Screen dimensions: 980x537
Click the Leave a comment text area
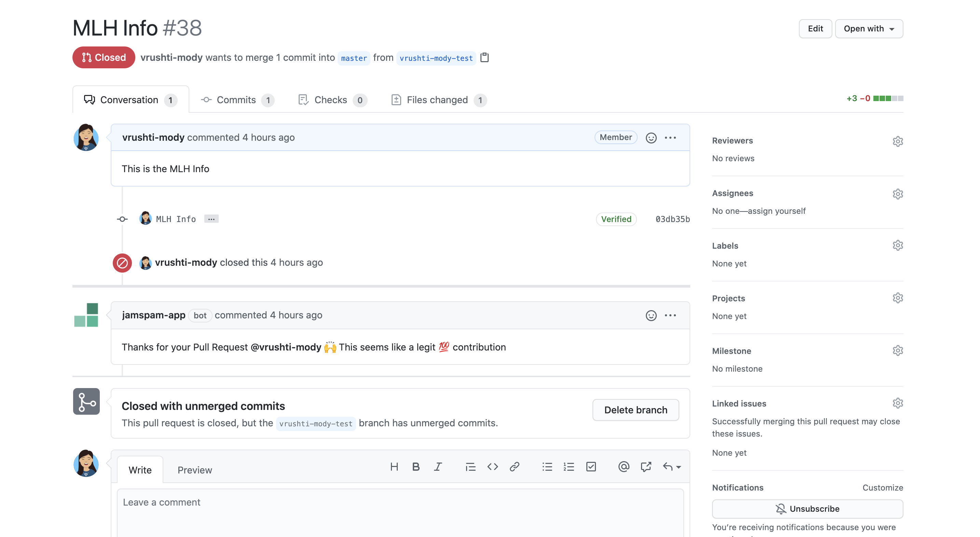(x=399, y=511)
